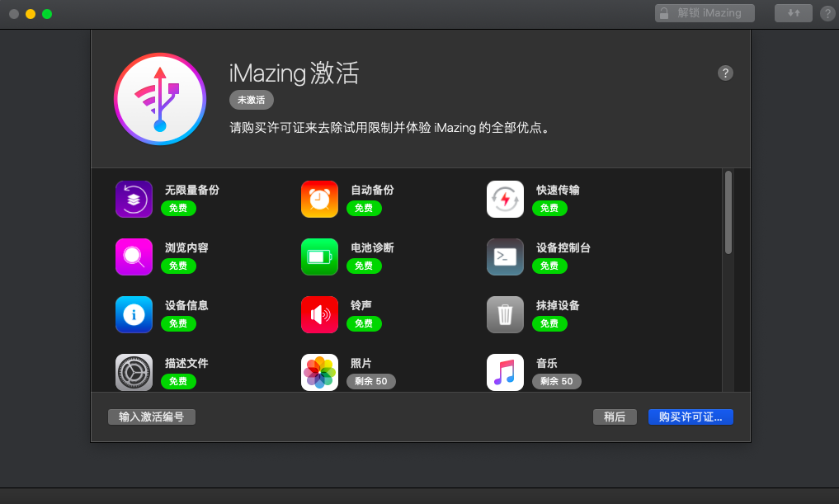Click the 解锁 iMazing toolbar button
The height and width of the screenshot is (504, 839).
704,13
